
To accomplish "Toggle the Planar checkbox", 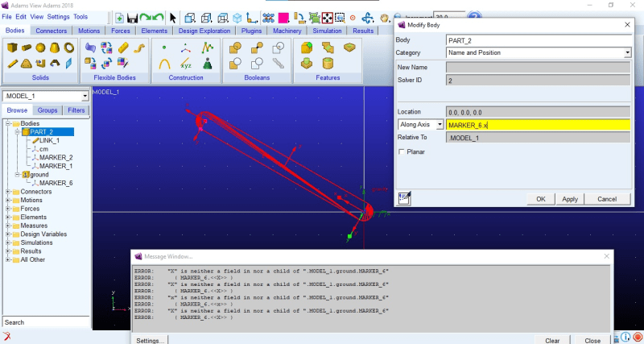I will pos(402,152).
